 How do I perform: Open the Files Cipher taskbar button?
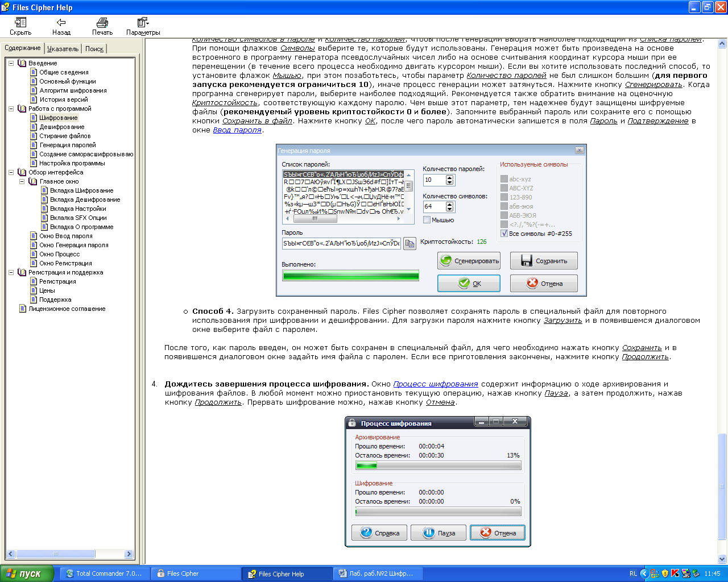point(197,573)
